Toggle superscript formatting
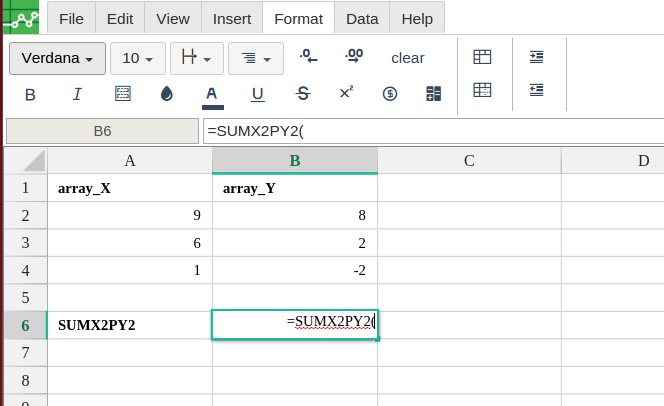The width and height of the screenshot is (664, 406). [x=346, y=93]
